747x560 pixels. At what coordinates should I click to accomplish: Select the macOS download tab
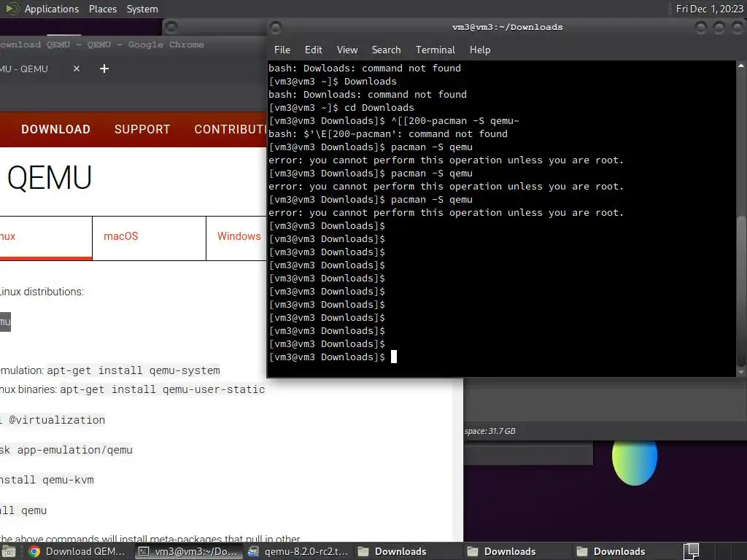[x=149, y=238]
